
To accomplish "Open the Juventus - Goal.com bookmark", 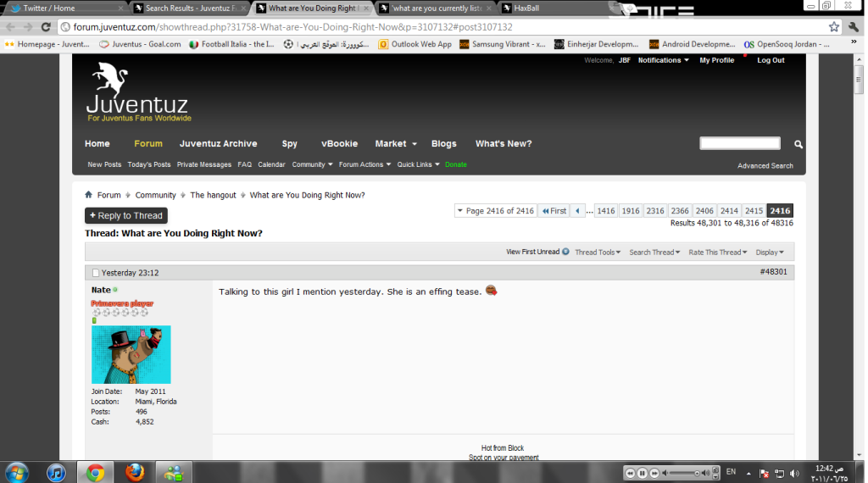I will point(140,44).
